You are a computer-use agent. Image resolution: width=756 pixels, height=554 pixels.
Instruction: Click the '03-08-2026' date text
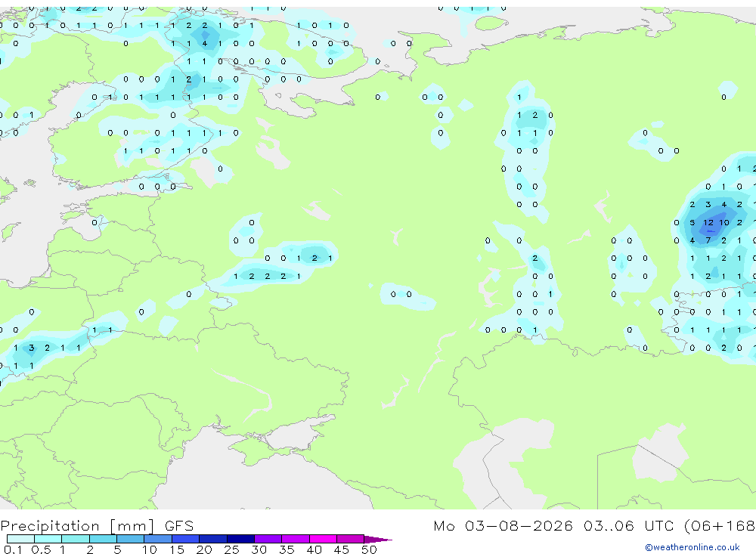[519, 526]
